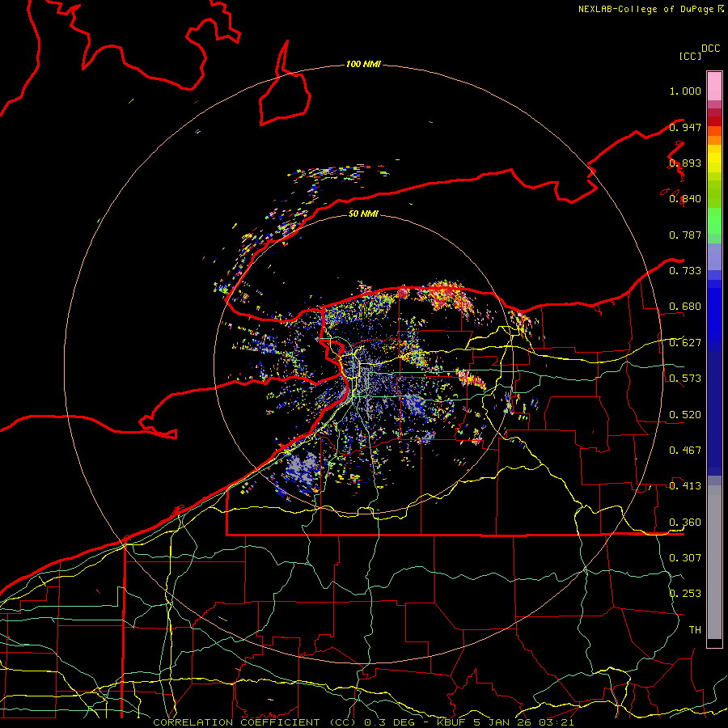The image size is (728, 728).
Task: Select the 1.000 color scale value
Action: point(685,91)
